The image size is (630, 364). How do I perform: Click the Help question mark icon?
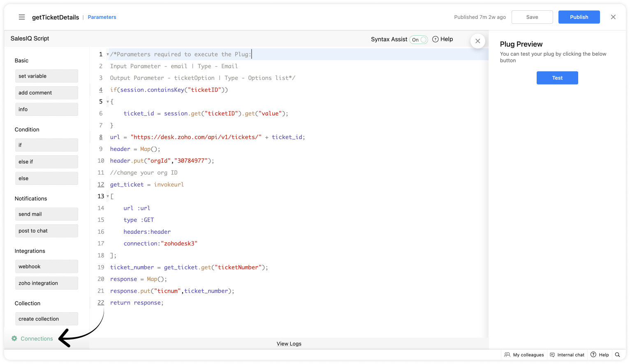(x=435, y=39)
